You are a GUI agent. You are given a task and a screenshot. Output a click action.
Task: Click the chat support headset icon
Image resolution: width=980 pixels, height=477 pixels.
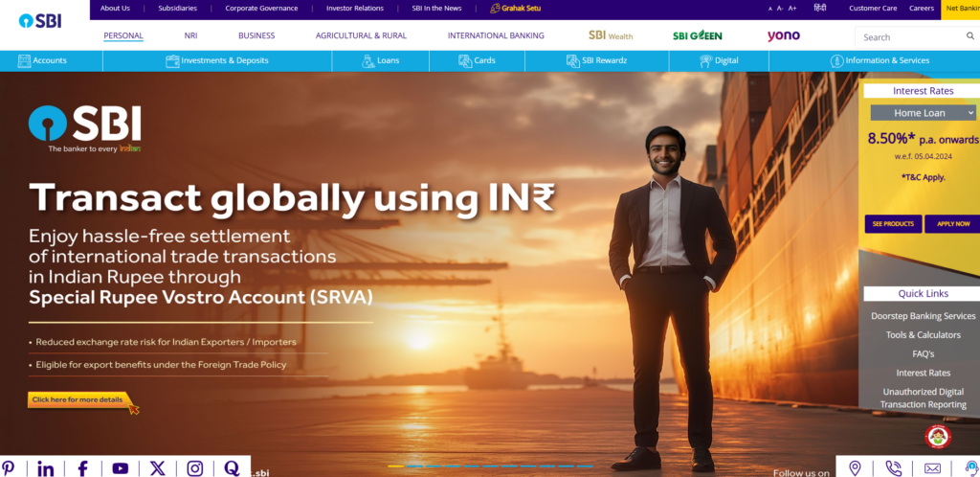pos(971,468)
